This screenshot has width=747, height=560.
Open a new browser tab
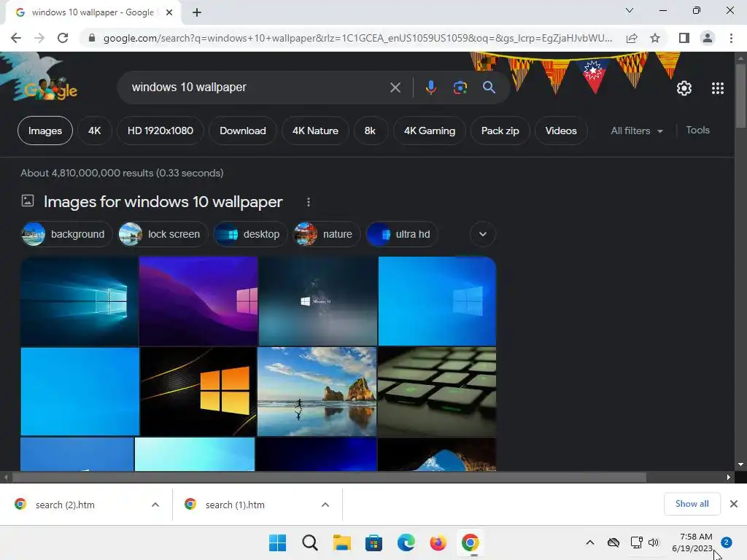(x=197, y=12)
